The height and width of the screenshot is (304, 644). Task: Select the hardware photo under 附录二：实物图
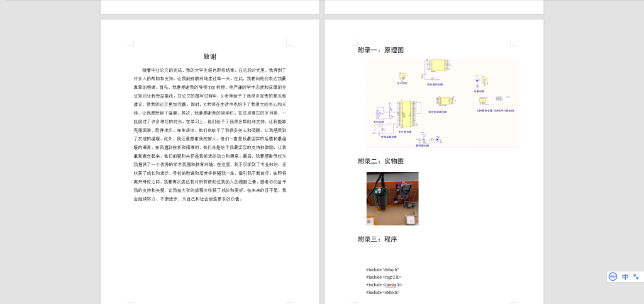click(x=392, y=198)
